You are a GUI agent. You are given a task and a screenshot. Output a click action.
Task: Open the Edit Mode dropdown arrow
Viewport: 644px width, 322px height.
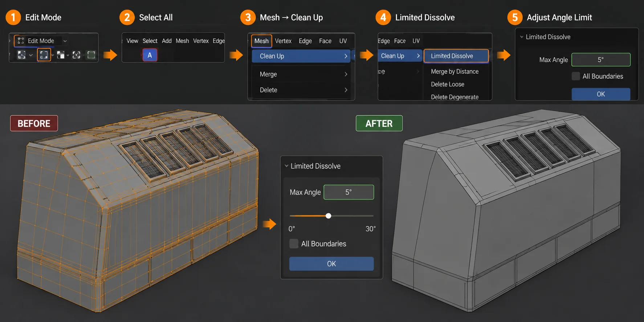[65, 41]
